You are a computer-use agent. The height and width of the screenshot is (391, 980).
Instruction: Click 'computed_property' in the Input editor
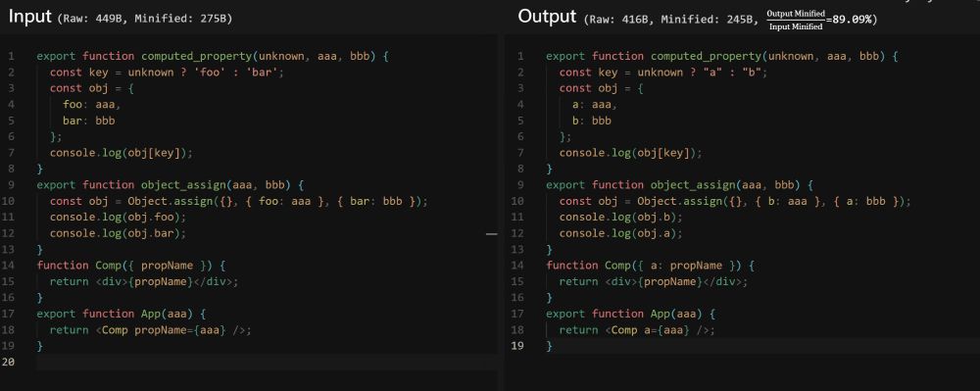coord(196,56)
